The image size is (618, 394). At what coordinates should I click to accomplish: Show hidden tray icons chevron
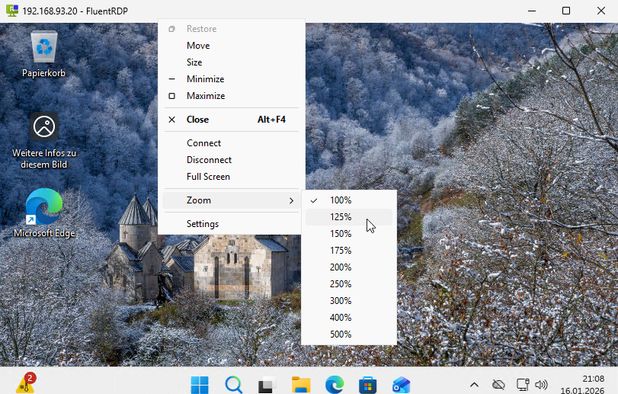coord(475,385)
